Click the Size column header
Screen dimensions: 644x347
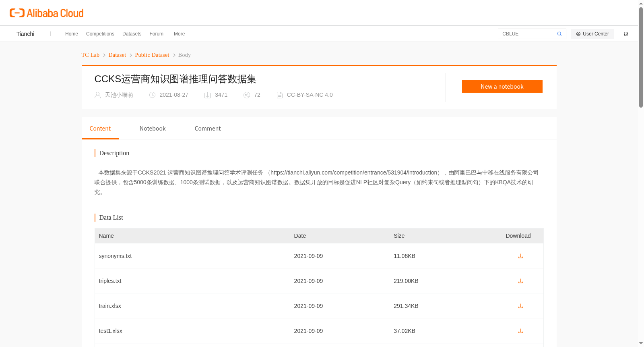point(399,236)
